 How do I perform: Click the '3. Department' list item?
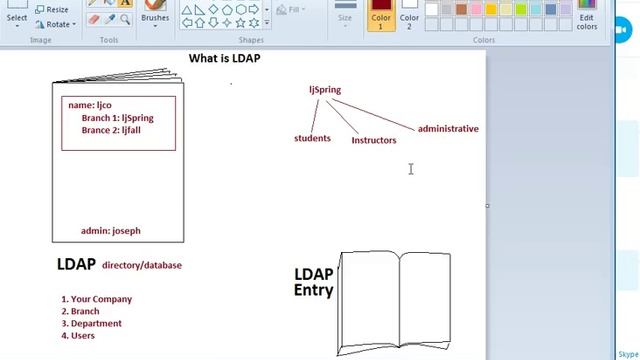(91, 324)
